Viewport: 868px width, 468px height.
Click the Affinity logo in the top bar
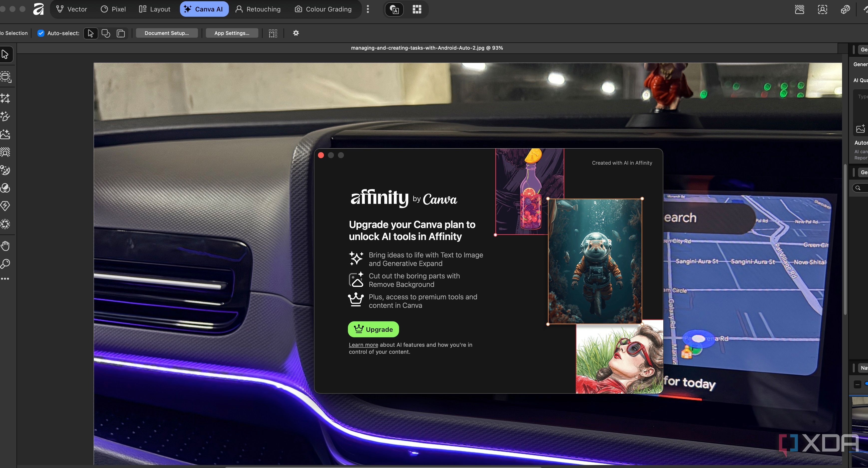[38, 9]
